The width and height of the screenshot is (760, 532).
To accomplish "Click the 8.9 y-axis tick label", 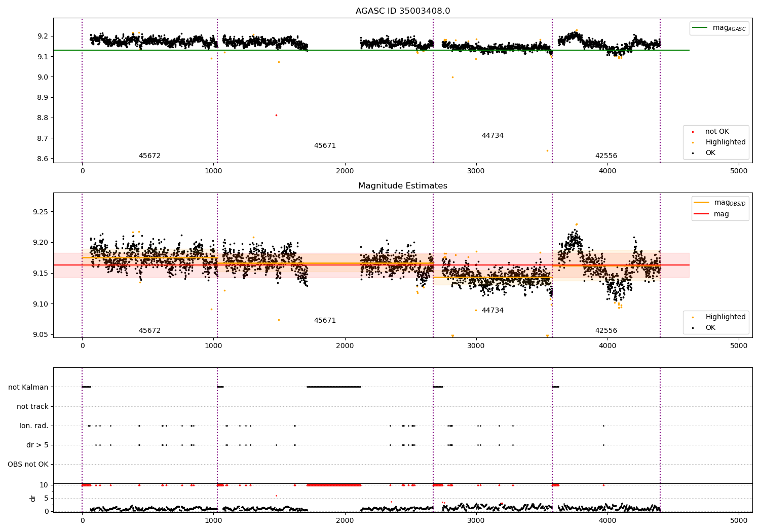I will [43, 98].
